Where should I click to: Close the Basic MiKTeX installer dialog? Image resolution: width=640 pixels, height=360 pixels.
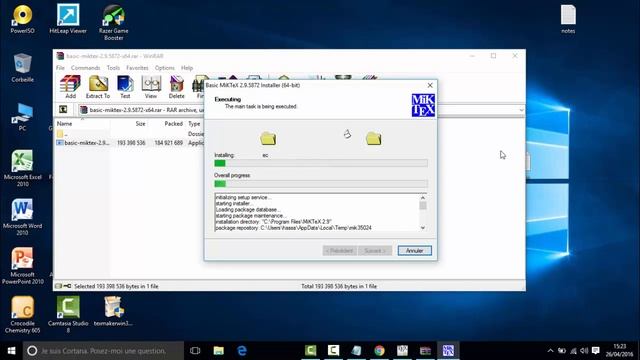click(x=430, y=85)
